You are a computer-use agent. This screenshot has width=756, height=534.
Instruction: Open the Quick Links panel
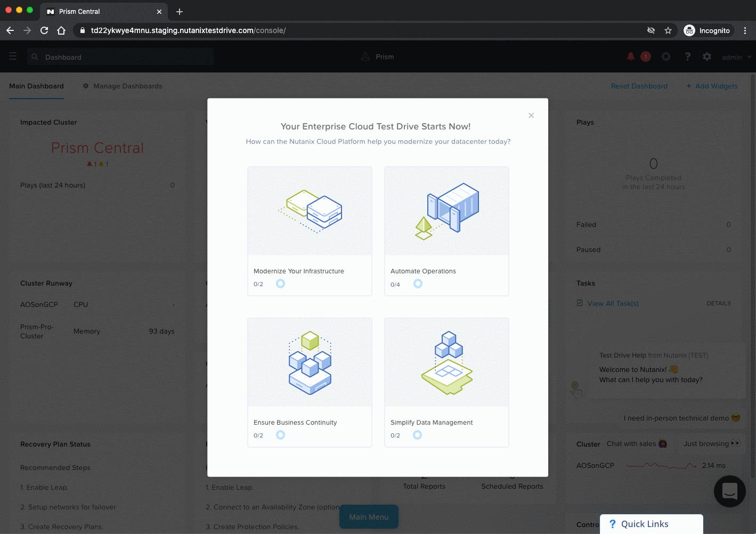coord(652,524)
